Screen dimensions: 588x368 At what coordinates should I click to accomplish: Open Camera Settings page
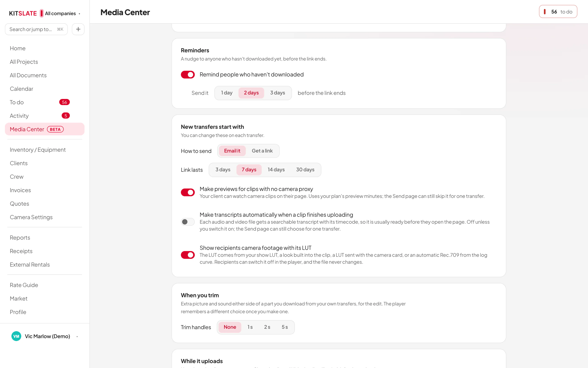click(45, 217)
